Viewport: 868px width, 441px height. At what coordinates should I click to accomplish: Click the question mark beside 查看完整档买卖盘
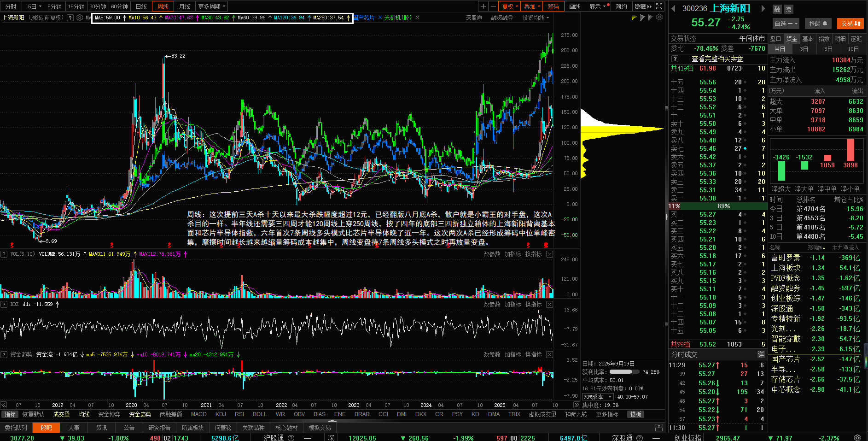tap(675, 59)
